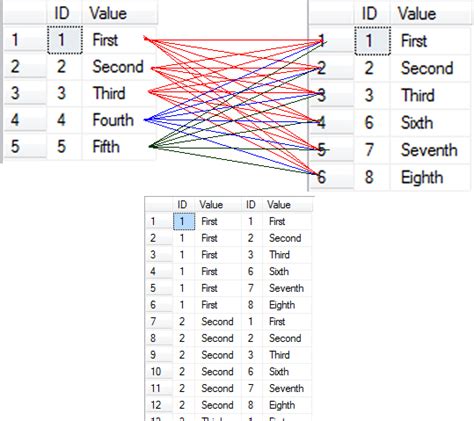Screen dimensions: 474x421
Task: Click 'Seventh' in result table row 5
Action: (287, 288)
